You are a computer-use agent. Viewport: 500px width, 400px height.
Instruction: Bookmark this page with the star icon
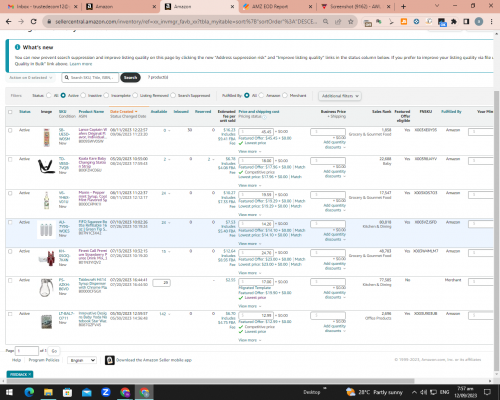[x=350, y=21]
